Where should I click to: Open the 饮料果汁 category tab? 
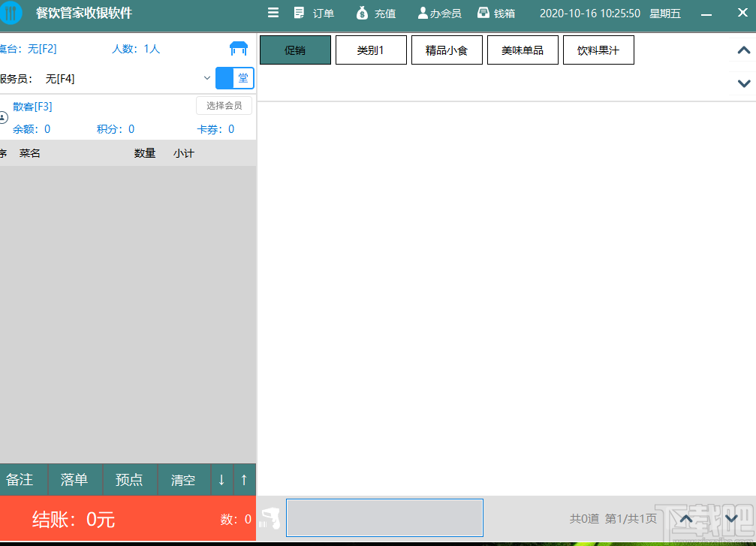(598, 50)
